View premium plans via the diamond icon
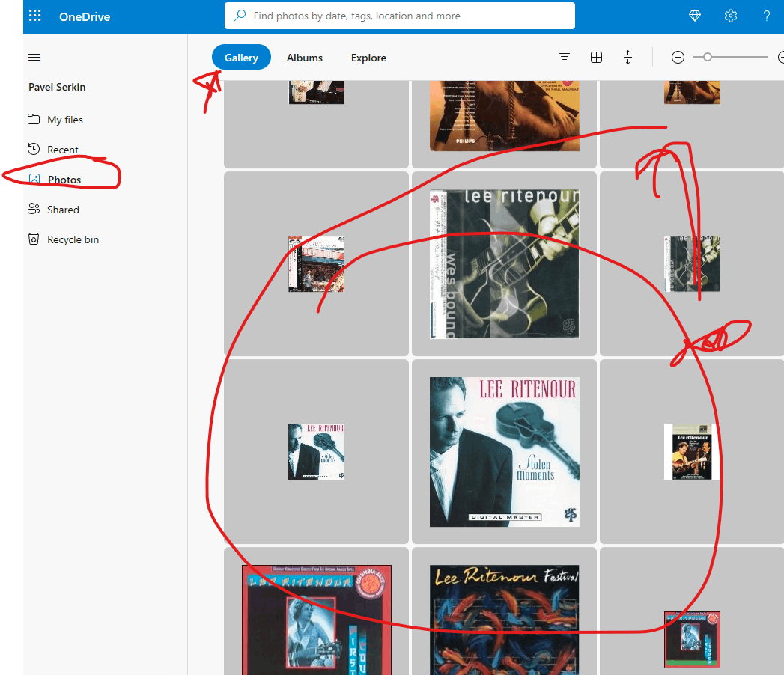The height and width of the screenshot is (675, 784). pyautogui.click(x=695, y=15)
